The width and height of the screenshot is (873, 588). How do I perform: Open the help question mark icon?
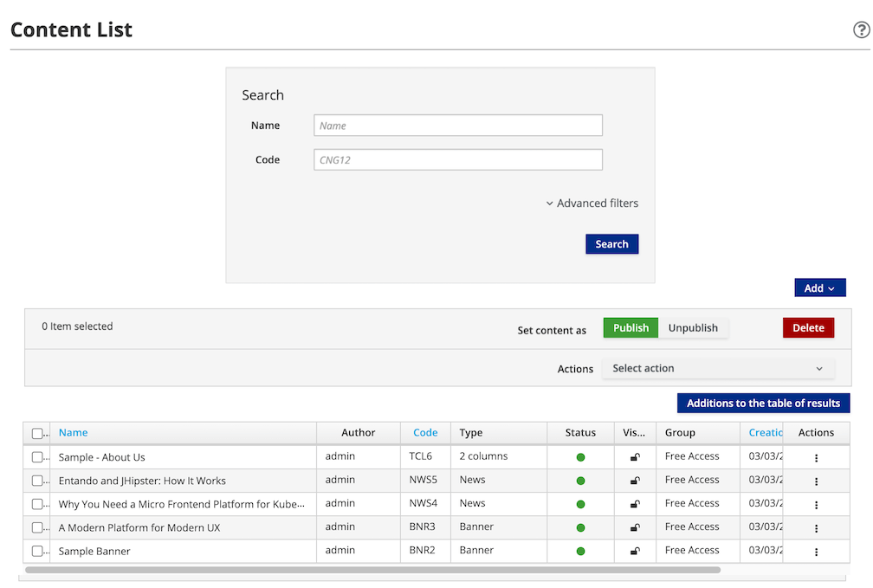click(861, 30)
